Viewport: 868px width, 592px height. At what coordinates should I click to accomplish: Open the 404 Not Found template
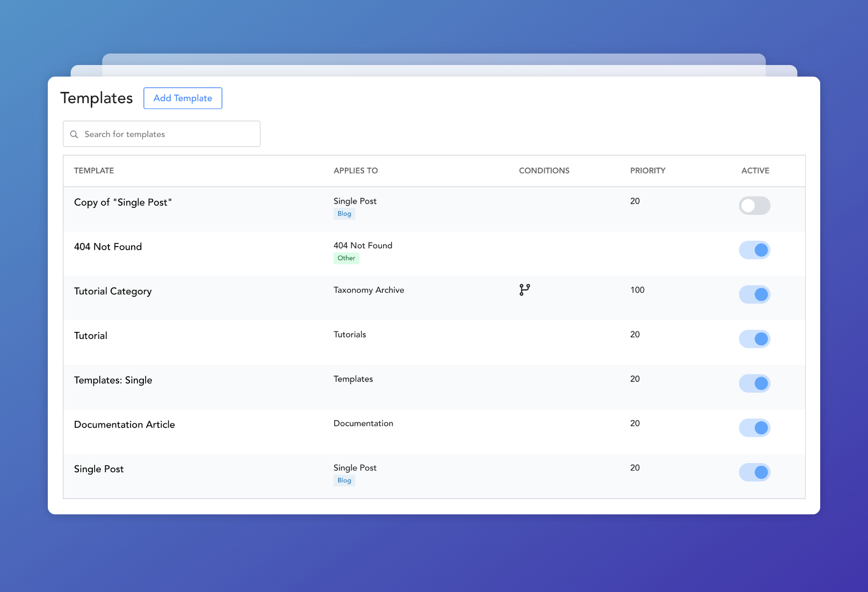[108, 247]
